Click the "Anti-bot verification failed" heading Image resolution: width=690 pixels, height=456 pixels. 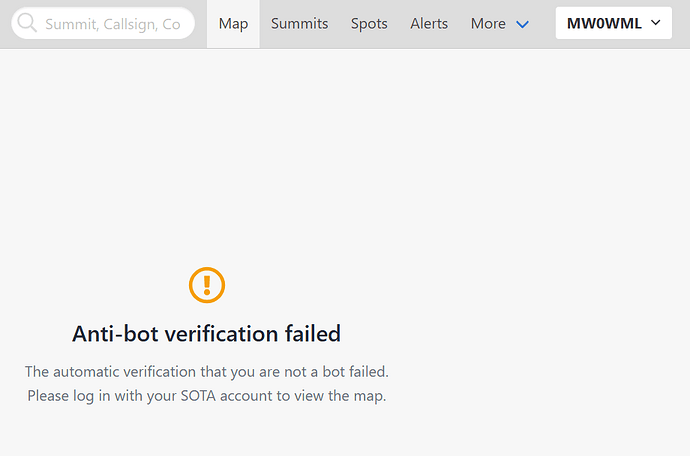207,333
